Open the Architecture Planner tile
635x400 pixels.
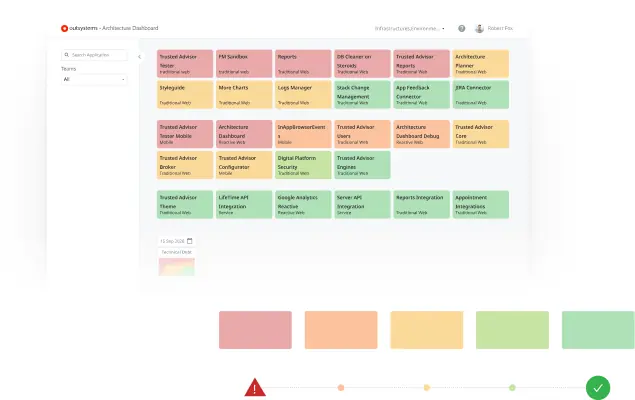(x=481, y=64)
